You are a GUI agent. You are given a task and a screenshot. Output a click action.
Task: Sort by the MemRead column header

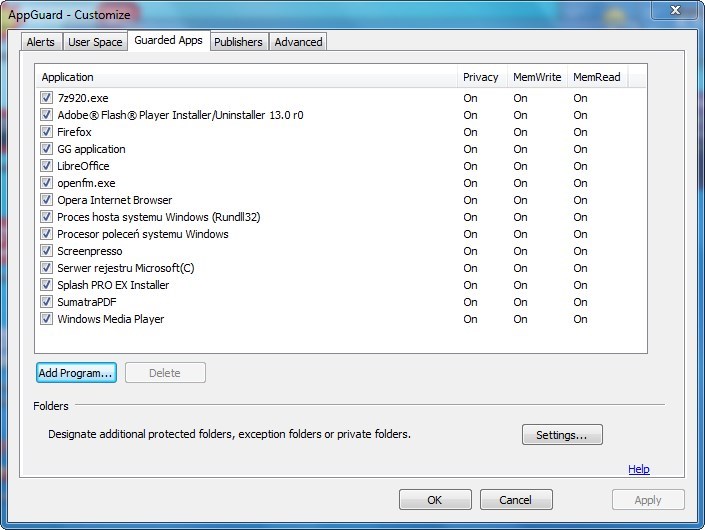pyautogui.click(x=598, y=77)
